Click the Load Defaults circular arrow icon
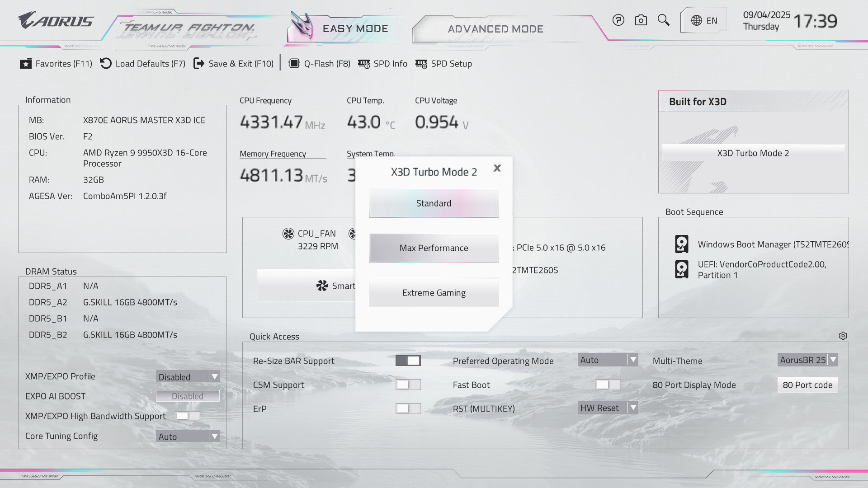Image resolution: width=868 pixels, height=488 pixels. click(x=106, y=64)
